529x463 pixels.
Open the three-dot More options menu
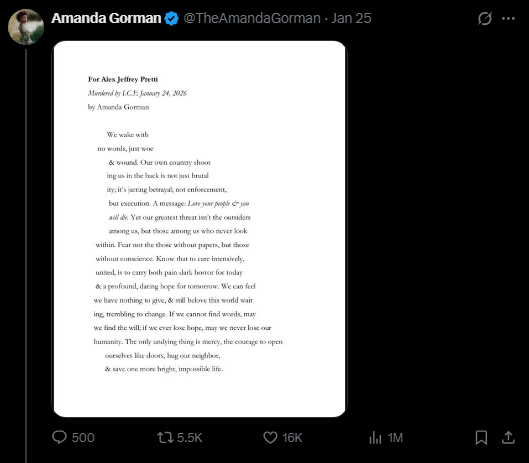[x=508, y=19]
